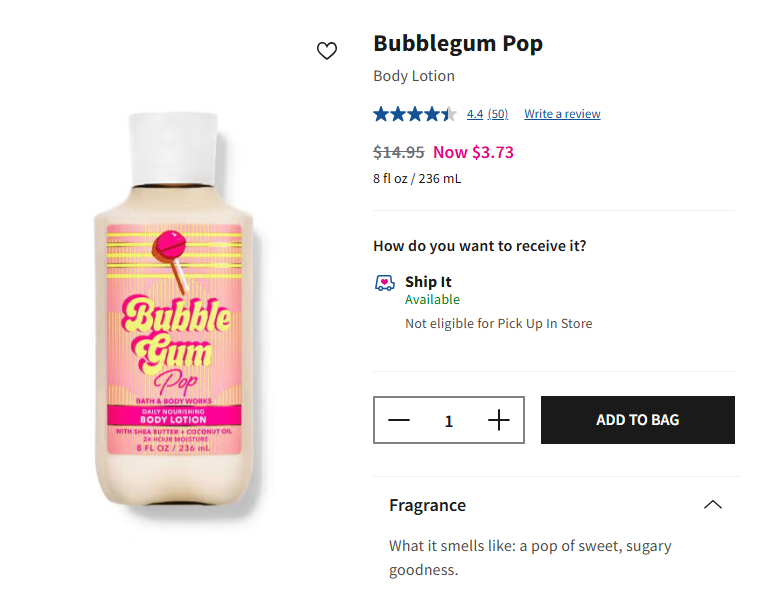Click the Now $3.73 sale price
Screen dimensions: 760x595
[473, 152]
